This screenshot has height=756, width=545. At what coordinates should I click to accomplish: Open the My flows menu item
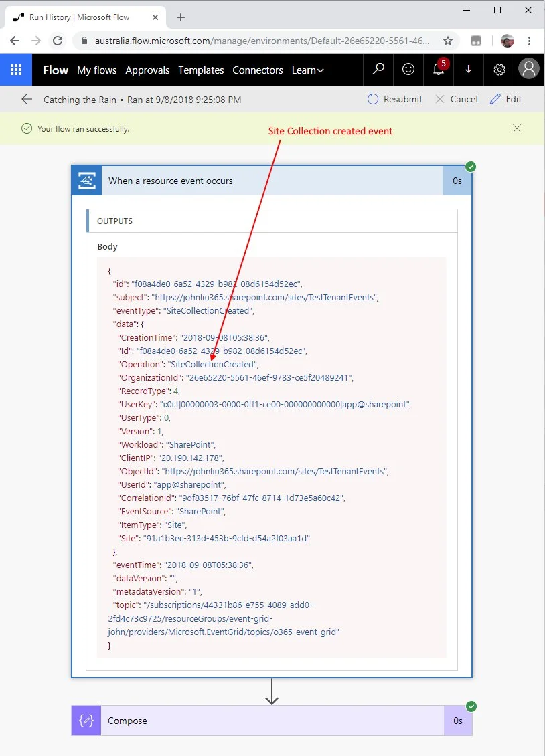point(96,70)
